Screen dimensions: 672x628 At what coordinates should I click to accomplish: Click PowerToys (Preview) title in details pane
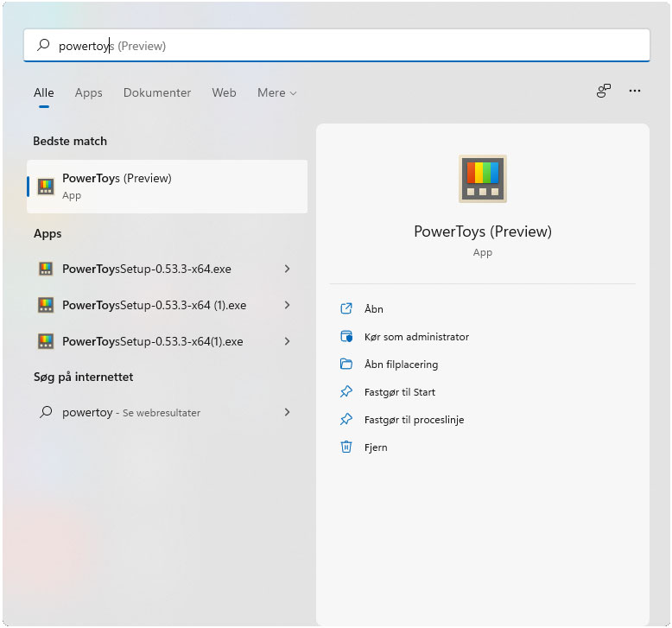(x=483, y=232)
